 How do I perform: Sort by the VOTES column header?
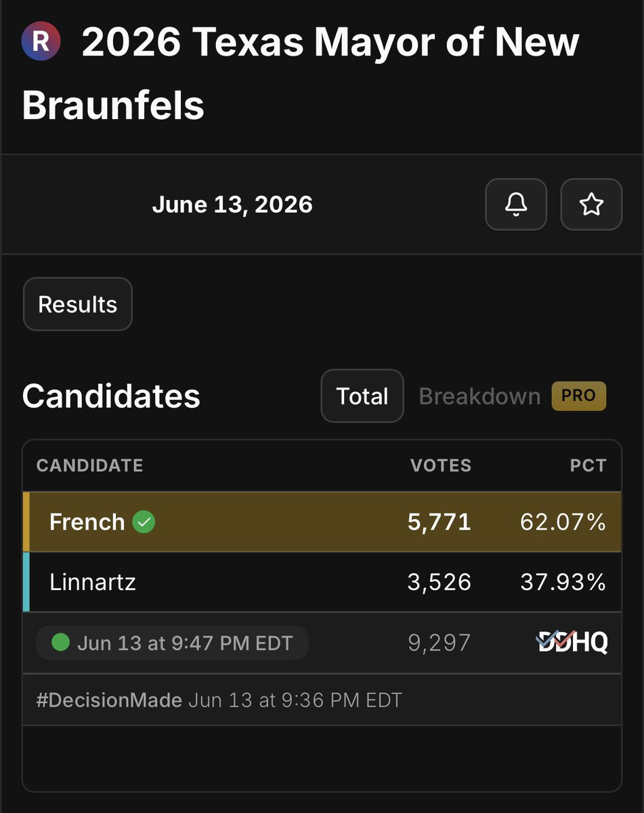pyautogui.click(x=441, y=465)
